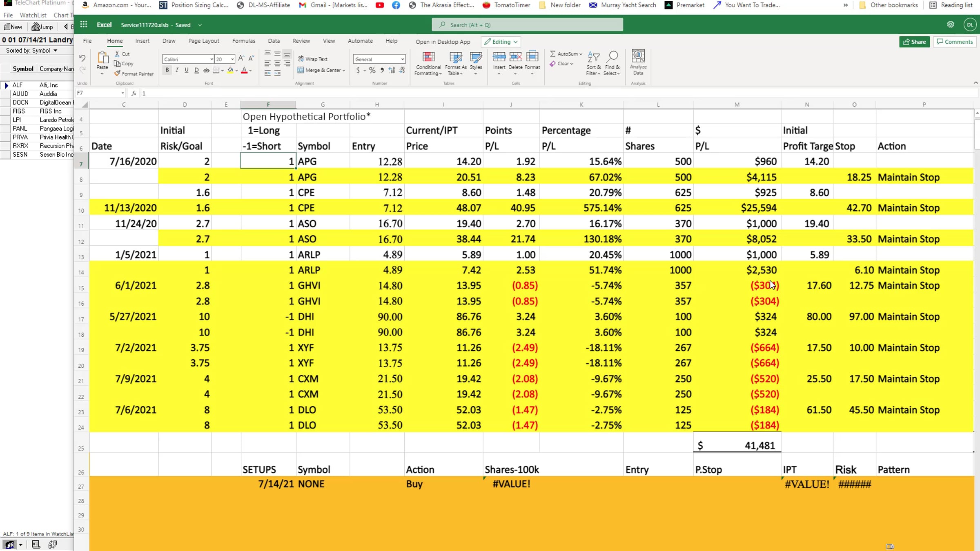Click the Jump button in TeleChart
The width and height of the screenshot is (980, 551).
click(x=42, y=27)
